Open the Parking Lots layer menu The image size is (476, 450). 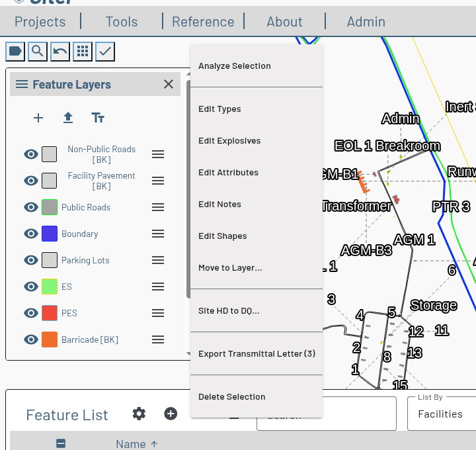click(x=158, y=260)
